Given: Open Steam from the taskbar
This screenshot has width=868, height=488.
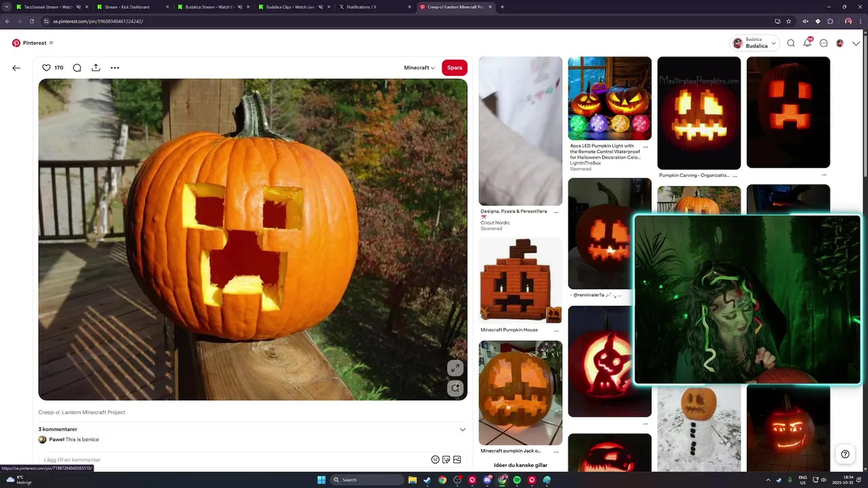Looking at the screenshot, I should pos(427,480).
